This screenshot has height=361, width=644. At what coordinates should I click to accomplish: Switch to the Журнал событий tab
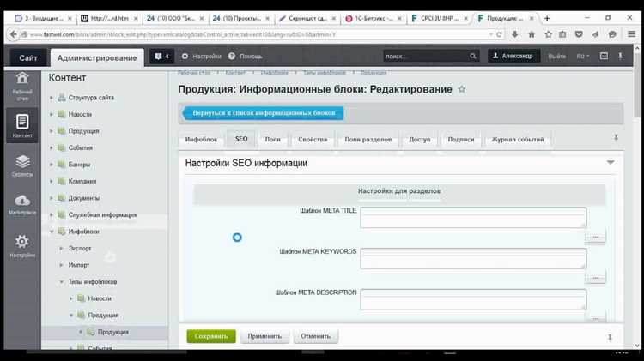click(518, 140)
